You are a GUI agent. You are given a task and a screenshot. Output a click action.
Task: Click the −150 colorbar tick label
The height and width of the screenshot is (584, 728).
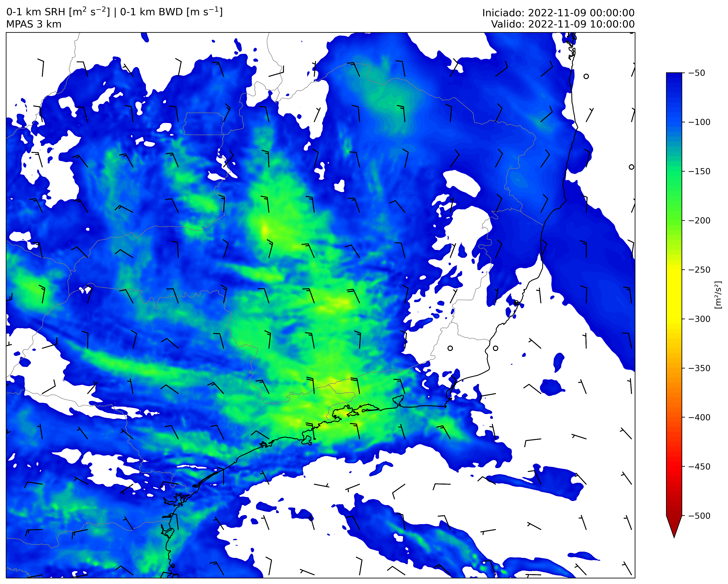[x=699, y=172]
